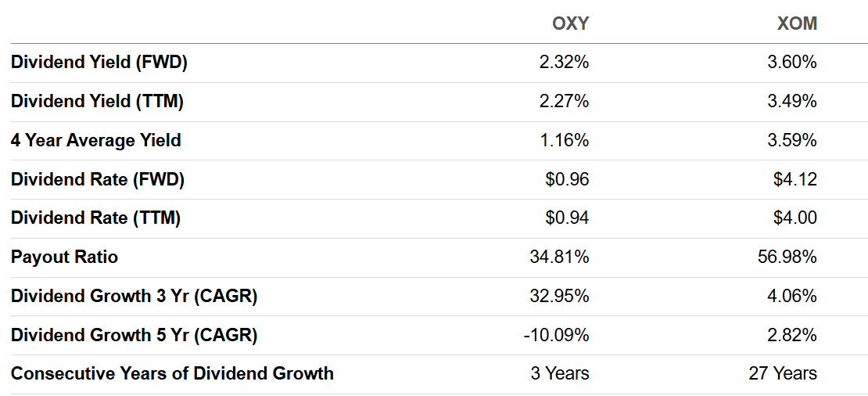Click the 3 Years OXY value

(560, 374)
